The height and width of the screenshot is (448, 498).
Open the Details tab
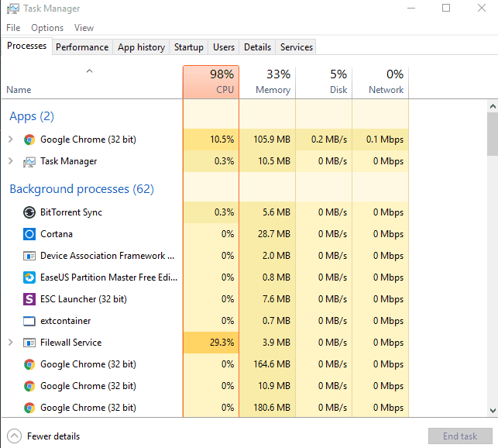tap(258, 47)
